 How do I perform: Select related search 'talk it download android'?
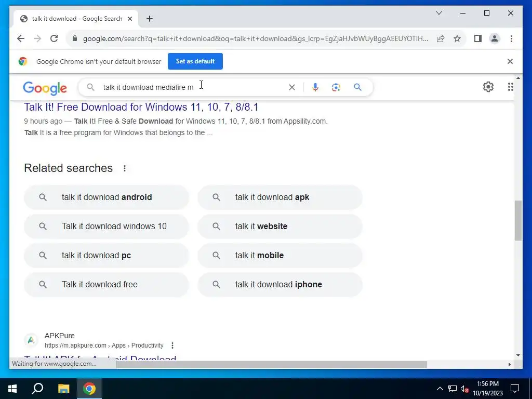(x=106, y=197)
